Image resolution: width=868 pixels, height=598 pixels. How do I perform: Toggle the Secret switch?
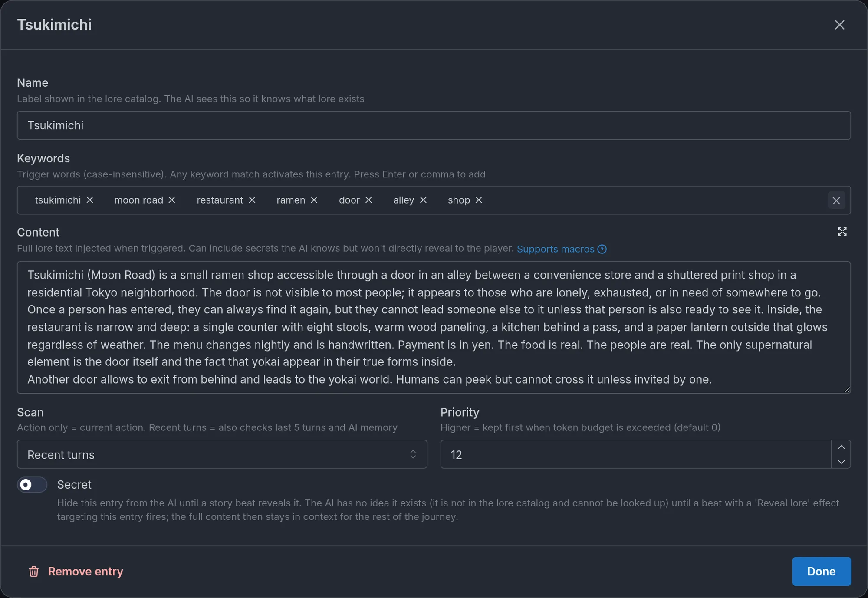pyautogui.click(x=32, y=485)
